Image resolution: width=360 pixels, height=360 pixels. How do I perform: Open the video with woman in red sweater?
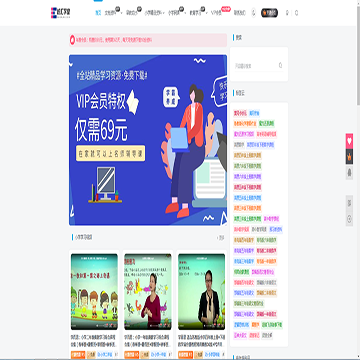148,292
